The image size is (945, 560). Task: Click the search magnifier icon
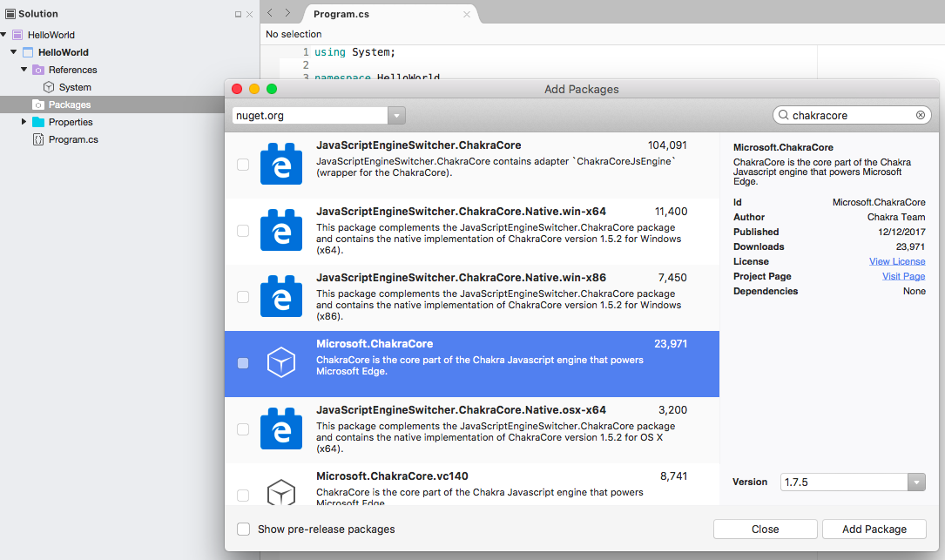pyautogui.click(x=784, y=115)
